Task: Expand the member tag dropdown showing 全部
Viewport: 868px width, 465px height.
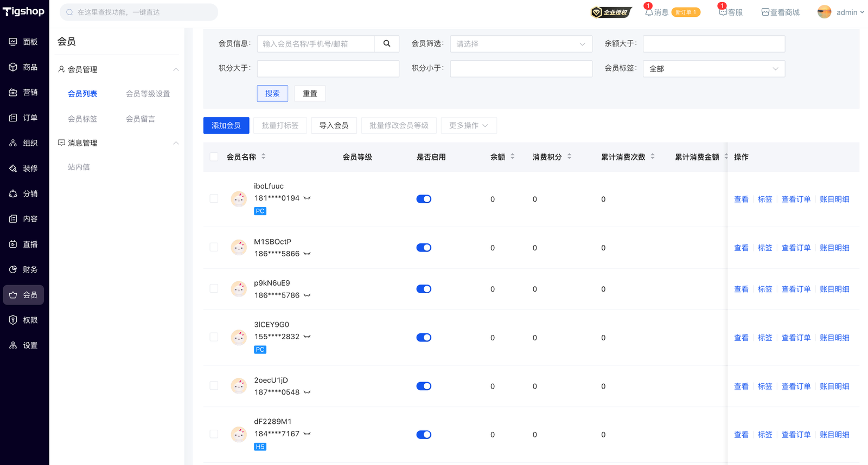Action: 713,69
